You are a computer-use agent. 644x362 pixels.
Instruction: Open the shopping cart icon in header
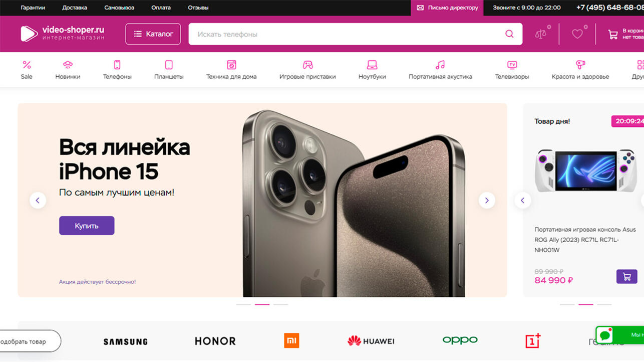pyautogui.click(x=612, y=34)
